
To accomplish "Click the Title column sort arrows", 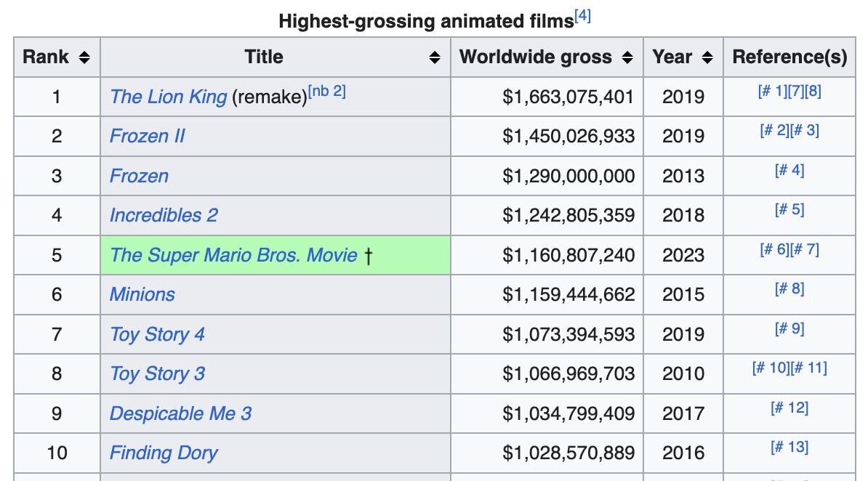I will pyautogui.click(x=435, y=57).
